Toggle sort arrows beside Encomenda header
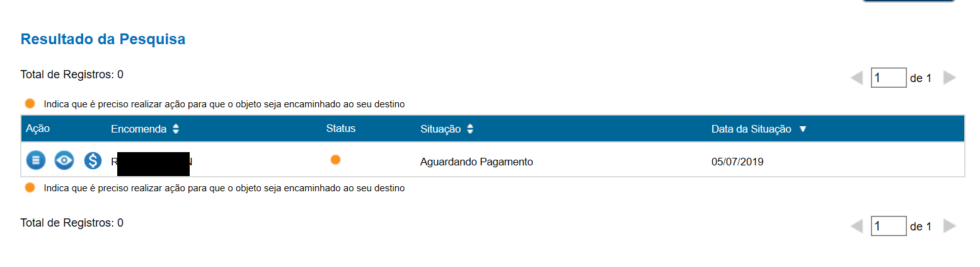This screenshot has height=267, width=980. [x=176, y=129]
